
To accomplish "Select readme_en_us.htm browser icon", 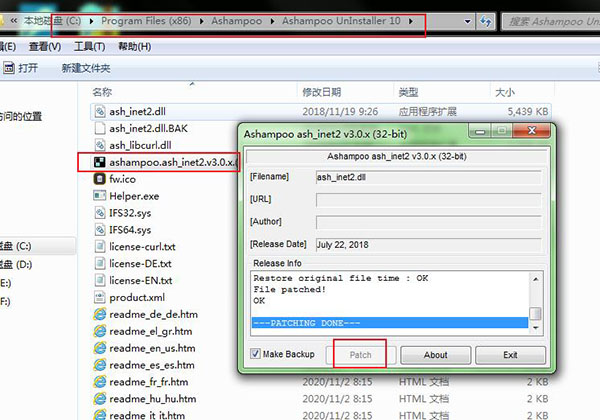I will tap(99, 348).
